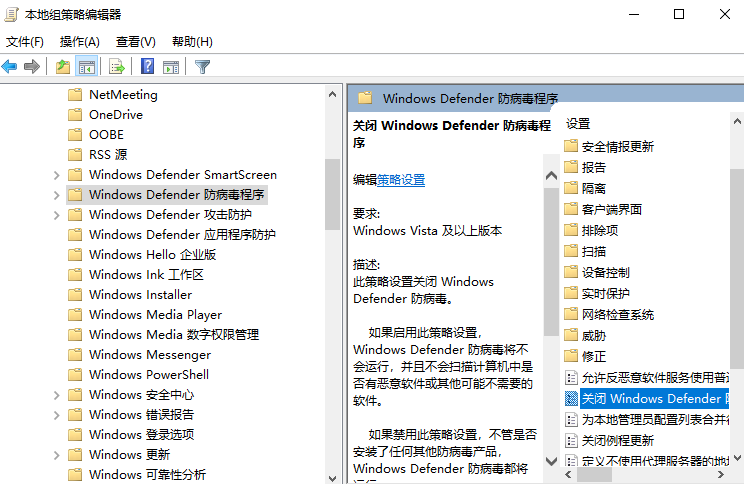Image resolution: width=744 pixels, height=484 pixels.
Task: Click the Filter funnel toolbar icon
Action: pyautogui.click(x=203, y=67)
